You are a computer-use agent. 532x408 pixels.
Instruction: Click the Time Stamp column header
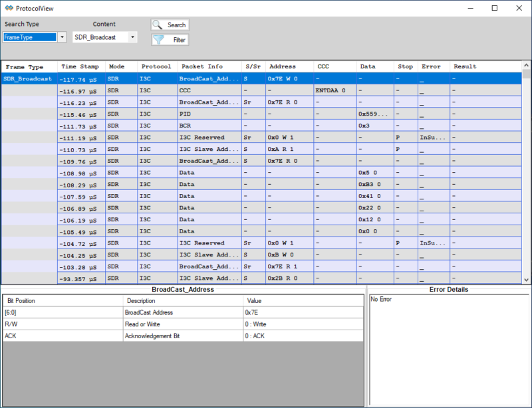click(79, 66)
